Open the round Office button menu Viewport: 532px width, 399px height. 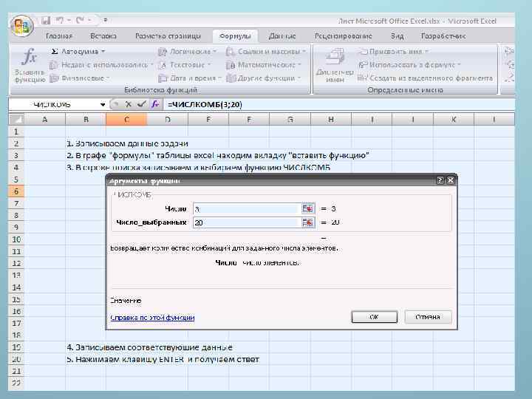pos(21,26)
